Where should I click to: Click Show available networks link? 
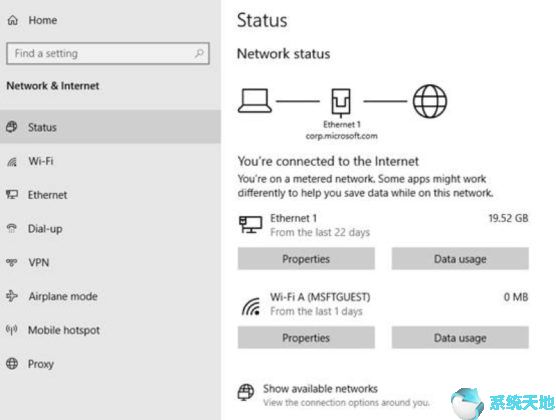coord(320,389)
